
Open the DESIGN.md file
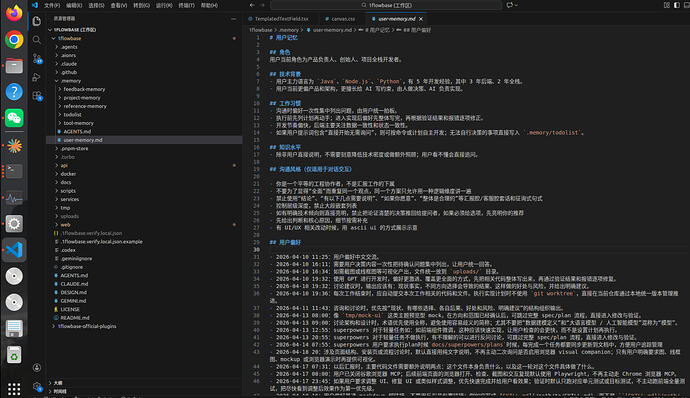coord(73,292)
